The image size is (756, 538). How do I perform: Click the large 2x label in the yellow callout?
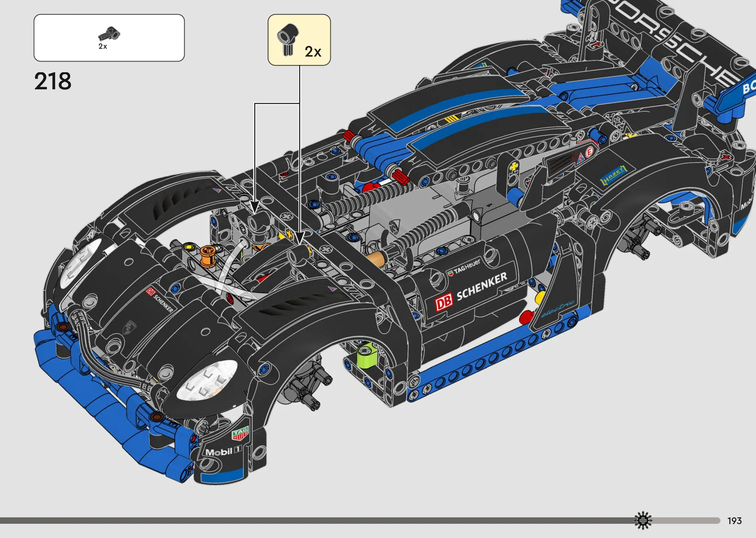313,52
